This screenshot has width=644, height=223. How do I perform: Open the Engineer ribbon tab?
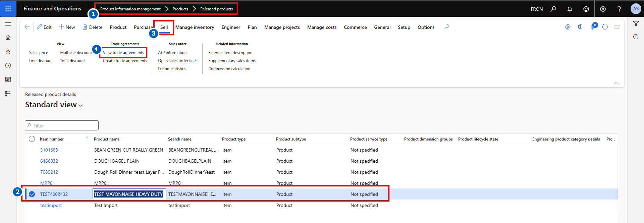tap(231, 27)
